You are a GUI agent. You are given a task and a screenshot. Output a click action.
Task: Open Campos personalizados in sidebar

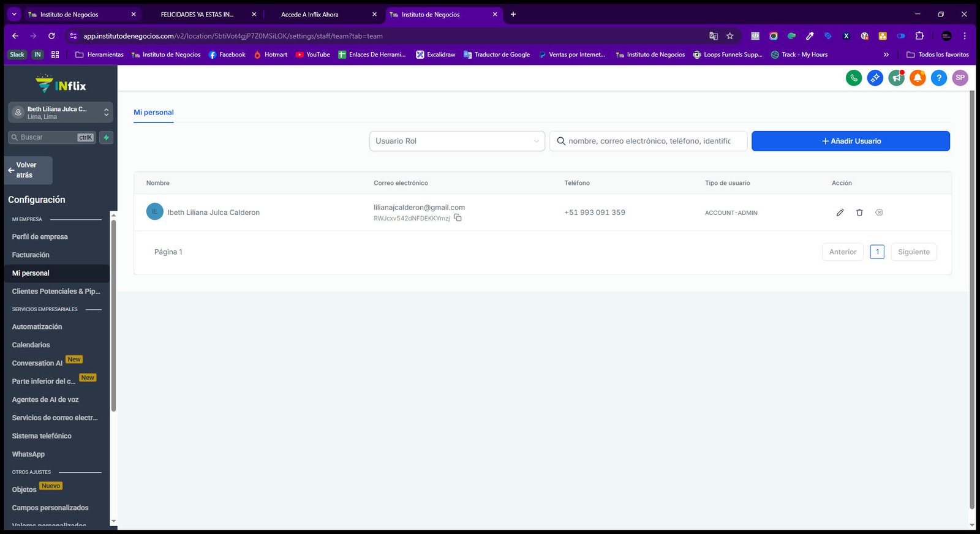click(50, 508)
